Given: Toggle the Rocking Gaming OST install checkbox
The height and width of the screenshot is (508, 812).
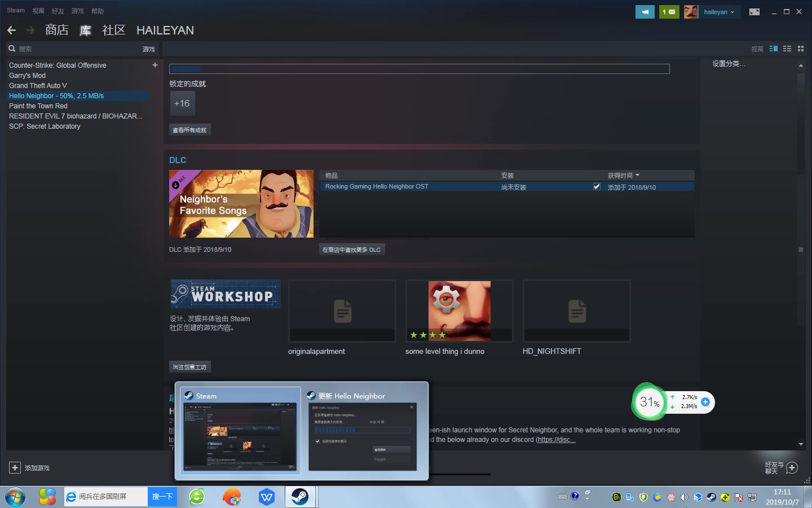Looking at the screenshot, I should click(x=597, y=187).
